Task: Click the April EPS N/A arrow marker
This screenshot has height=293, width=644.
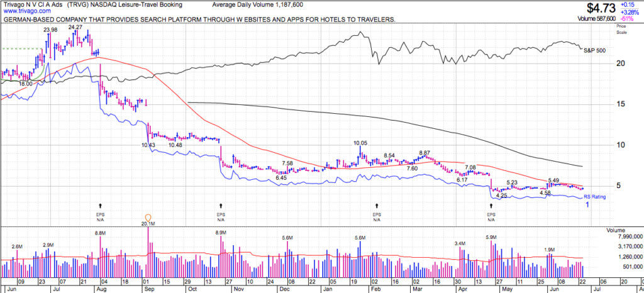Action: pyautogui.click(x=491, y=205)
